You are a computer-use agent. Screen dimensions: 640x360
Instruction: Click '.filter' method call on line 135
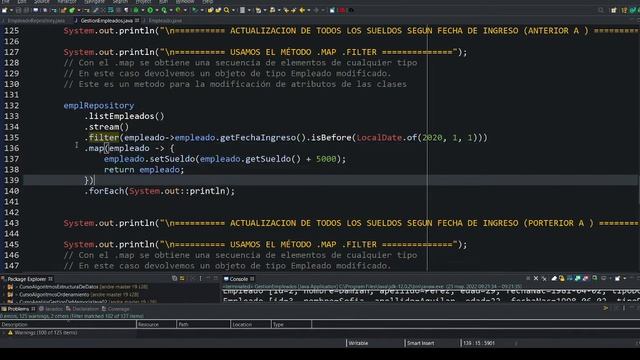coord(101,138)
